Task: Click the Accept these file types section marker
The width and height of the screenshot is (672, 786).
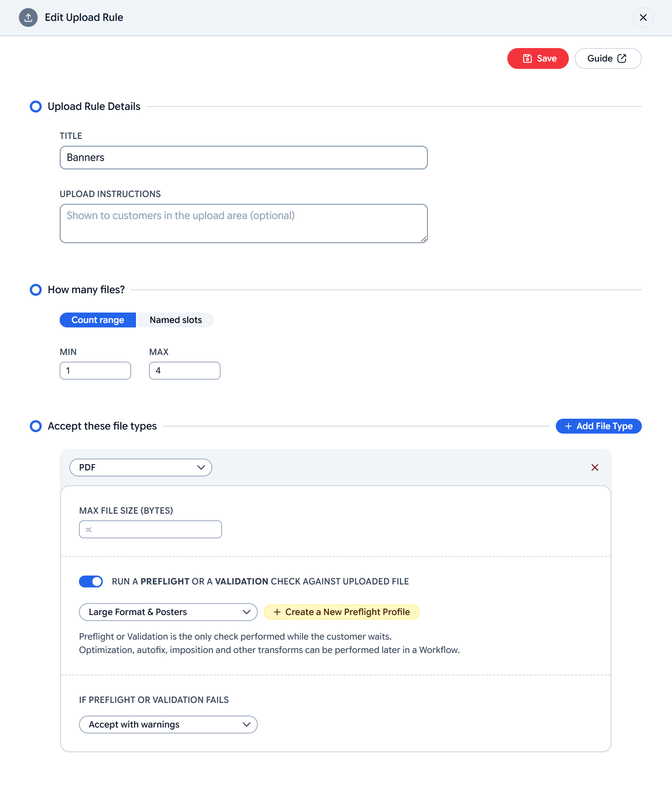Action: tap(36, 426)
